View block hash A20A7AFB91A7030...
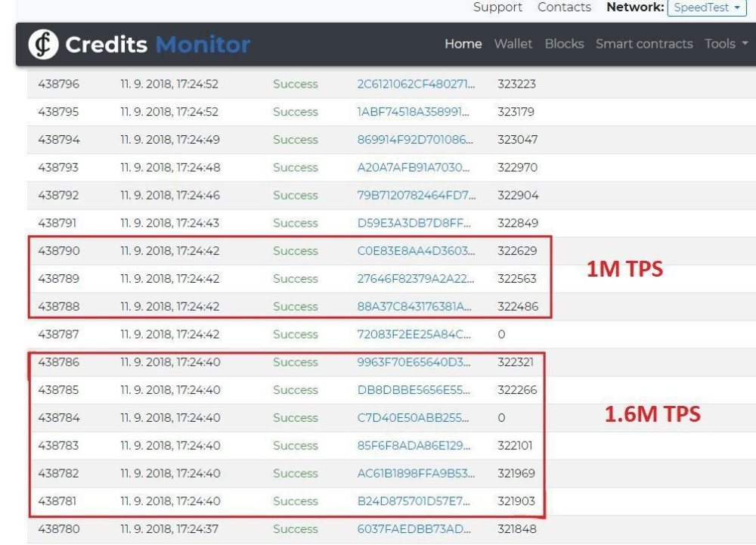This screenshot has height=545, width=756. tap(414, 168)
